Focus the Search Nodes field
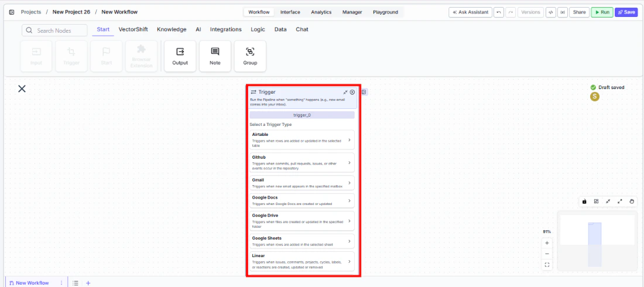The height and width of the screenshot is (287, 644). (x=54, y=30)
